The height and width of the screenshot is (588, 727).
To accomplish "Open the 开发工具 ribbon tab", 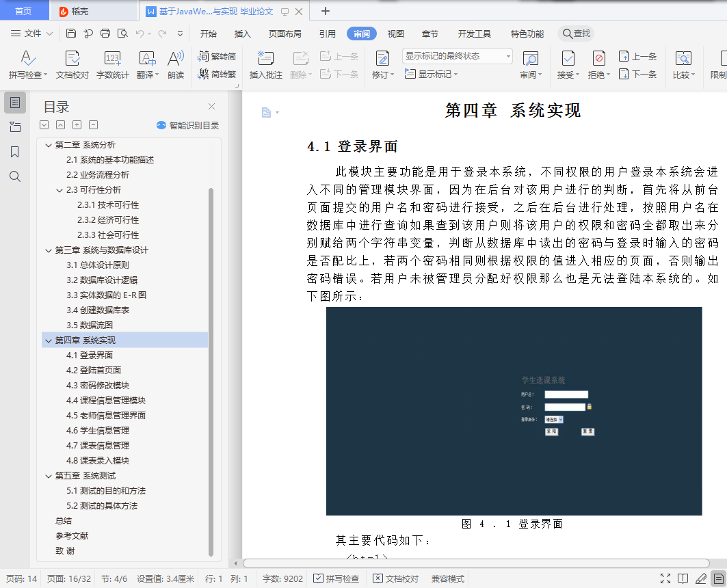I will (474, 34).
